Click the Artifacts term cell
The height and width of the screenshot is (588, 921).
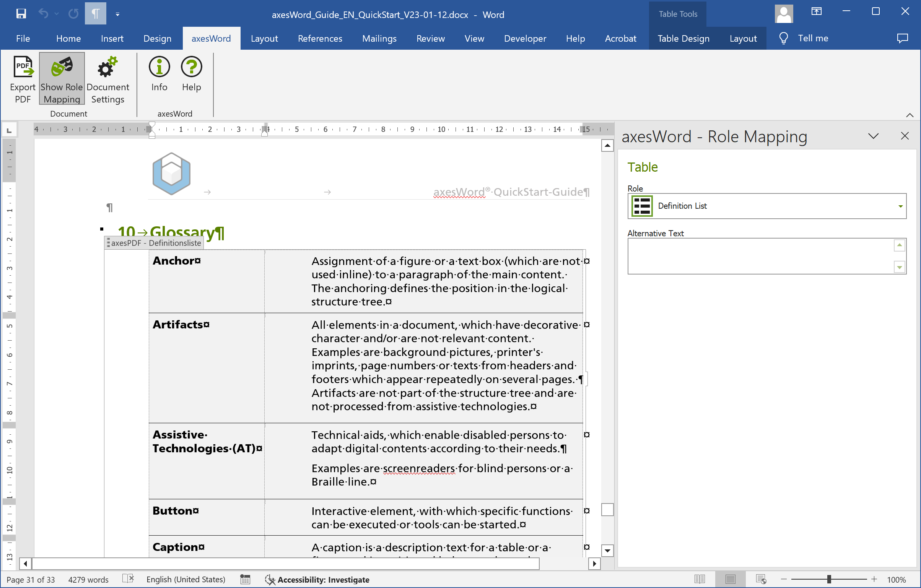coord(207,368)
